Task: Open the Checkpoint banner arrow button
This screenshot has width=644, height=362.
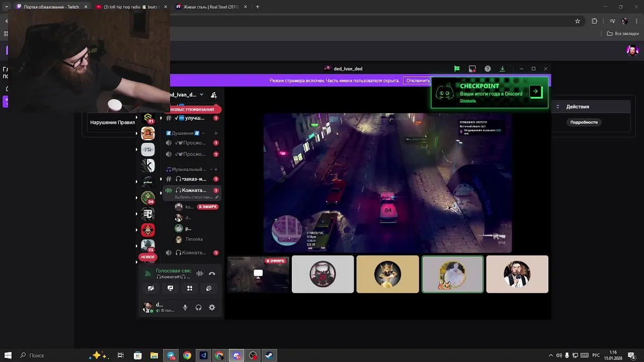Action: pos(535,92)
